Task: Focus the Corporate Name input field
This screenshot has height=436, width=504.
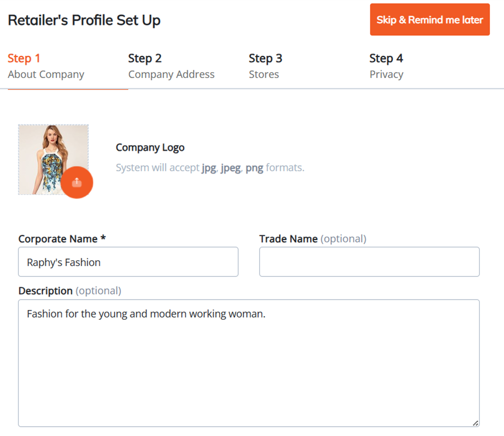Action: [x=128, y=262]
